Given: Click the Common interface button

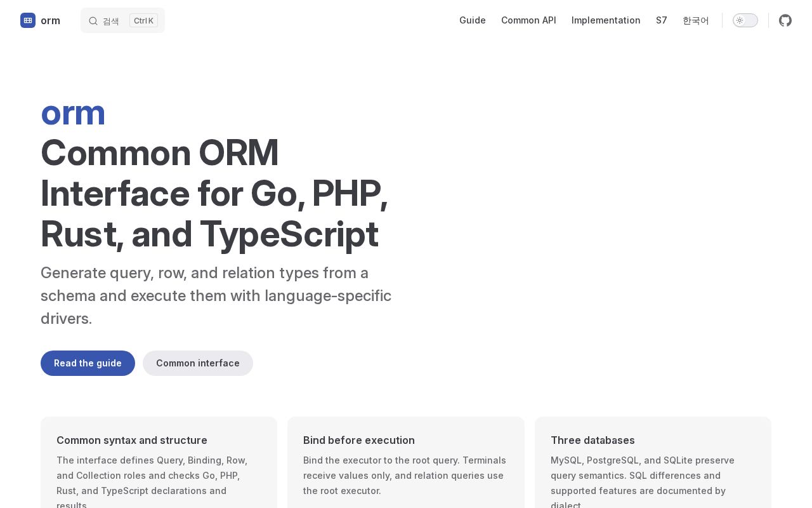Looking at the screenshot, I should pyautogui.click(x=198, y=363).
